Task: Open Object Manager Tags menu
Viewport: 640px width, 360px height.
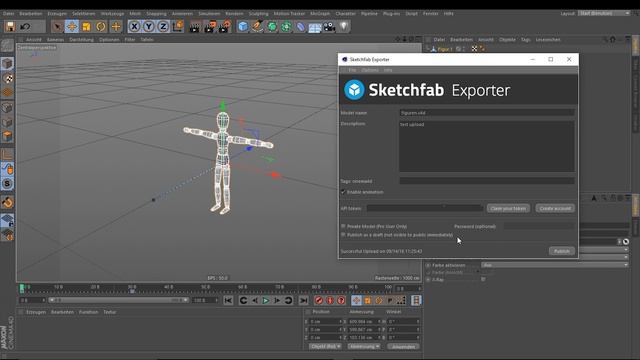Action: pos(526,40)
